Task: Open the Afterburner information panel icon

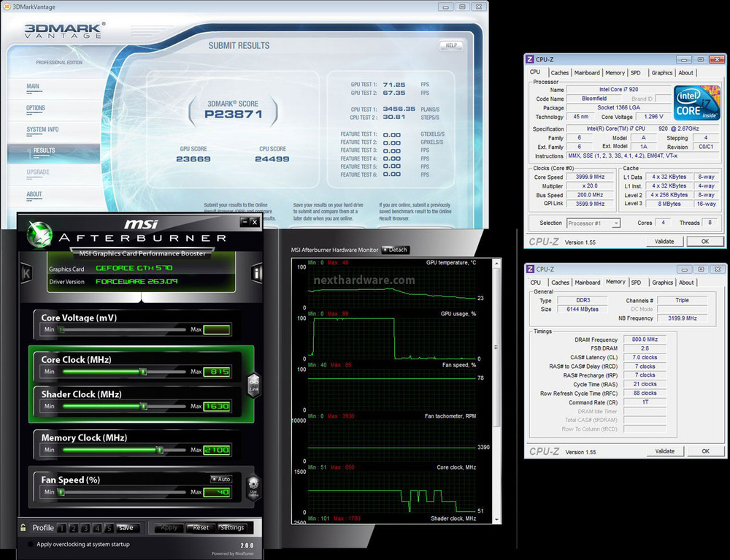Action: click(256, 273)
